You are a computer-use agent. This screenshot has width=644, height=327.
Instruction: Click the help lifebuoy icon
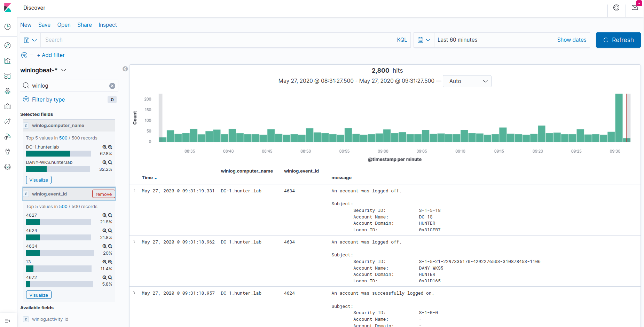point(616,8)
